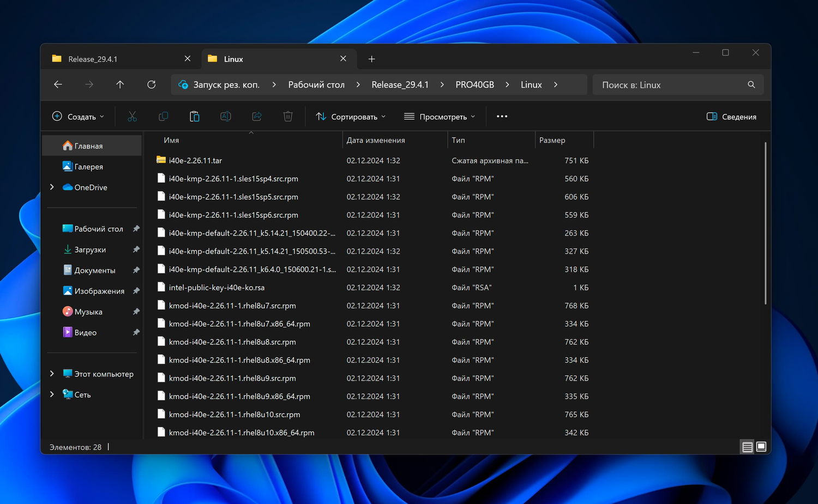
Task: Click the Создать new item button
Action: pyautogui.click(x=77, y=117)
